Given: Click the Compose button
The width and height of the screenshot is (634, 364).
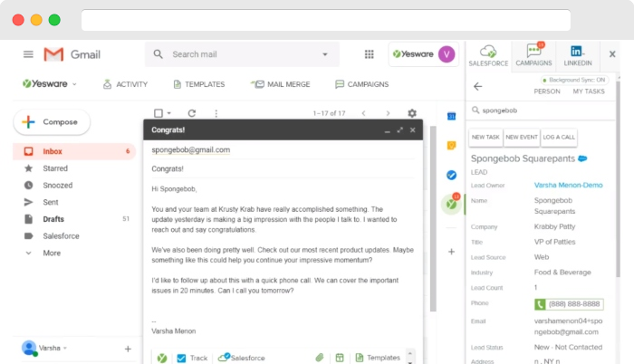Looking at the screenshot, I should (52, 121).
